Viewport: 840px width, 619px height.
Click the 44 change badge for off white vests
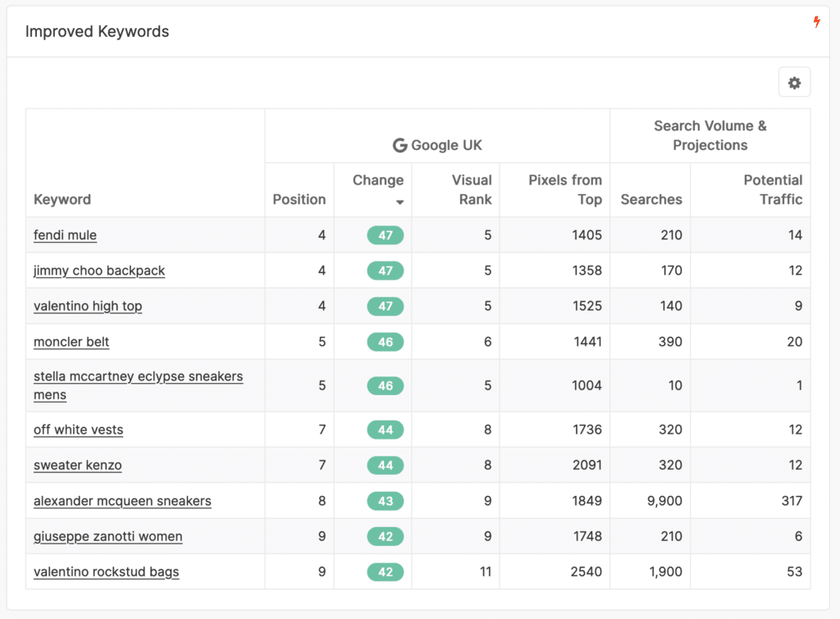click(x=386, y=430)
